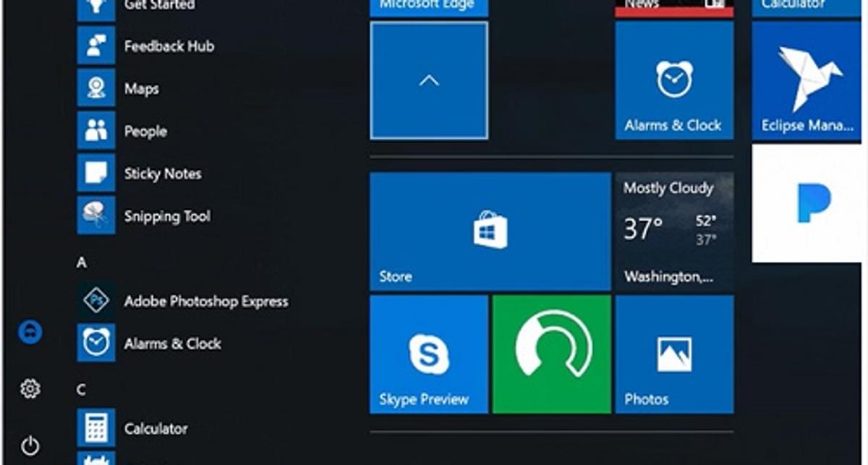The height and width of the screenshot is (465, 868).
Task: Open the Weather tile showing Mostly Cloudy
Action: pos(674,231)
